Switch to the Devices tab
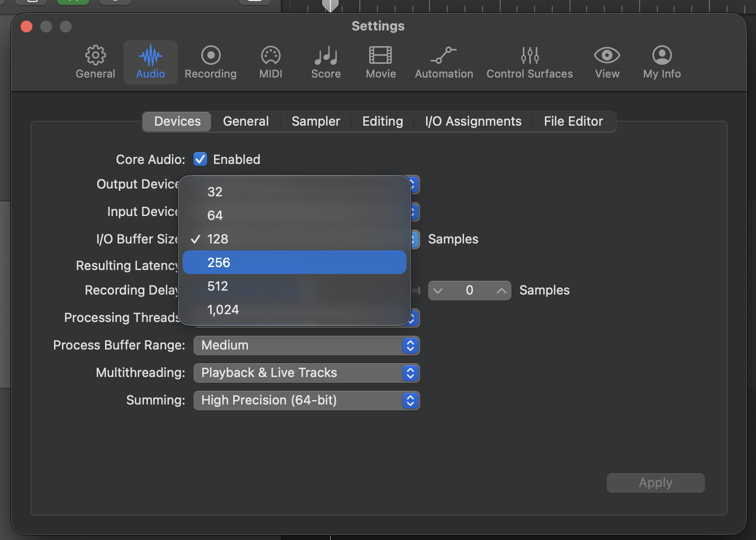The width and height of the screenshot is (756, 540). coord(177,121)
